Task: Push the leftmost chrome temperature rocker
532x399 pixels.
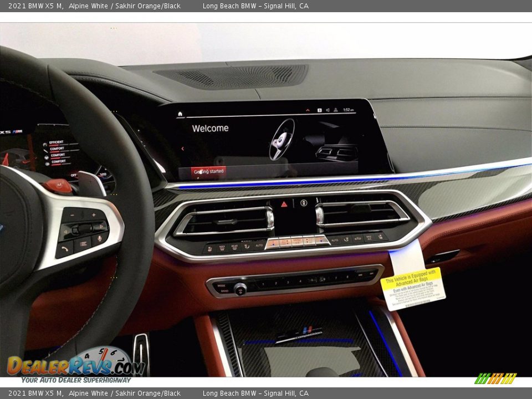Action: point(273,243)
